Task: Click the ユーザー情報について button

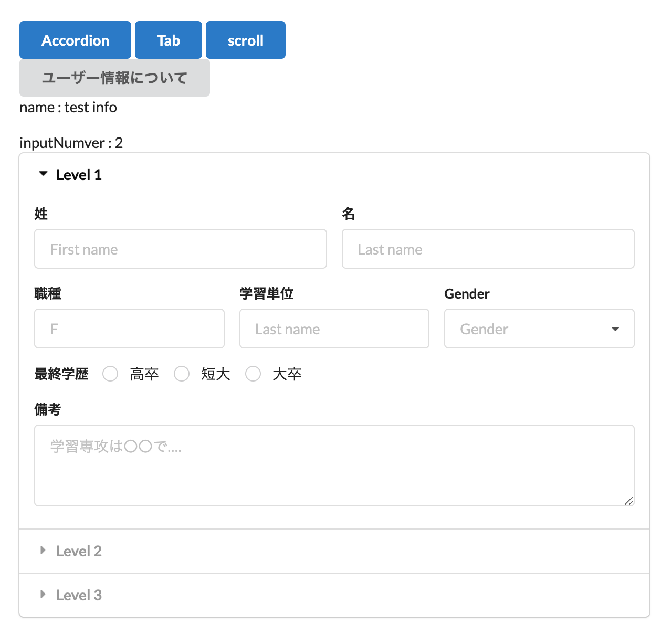Action: pos(114,78)
